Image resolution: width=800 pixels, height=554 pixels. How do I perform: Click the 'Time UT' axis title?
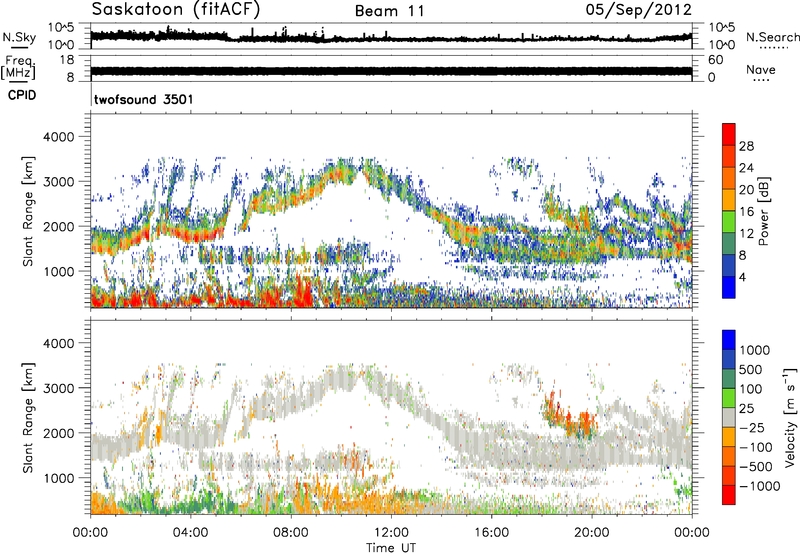point(391,547)
